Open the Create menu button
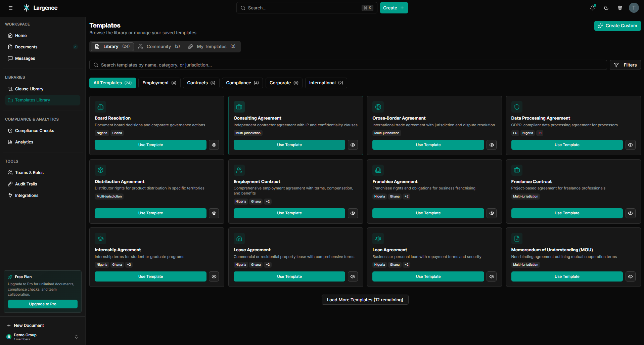 coord(394,8)
